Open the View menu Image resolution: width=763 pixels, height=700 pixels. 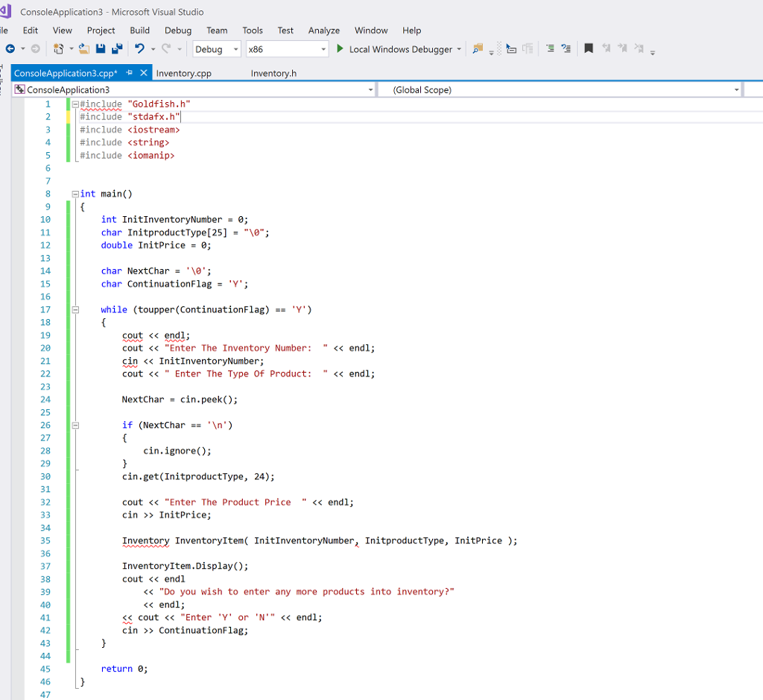pyautogui.click(x=63, y=30)
